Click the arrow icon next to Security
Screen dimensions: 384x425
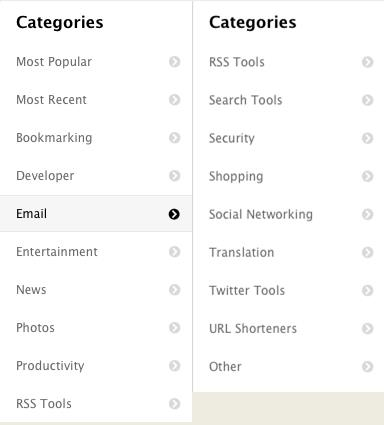point(367,138)
